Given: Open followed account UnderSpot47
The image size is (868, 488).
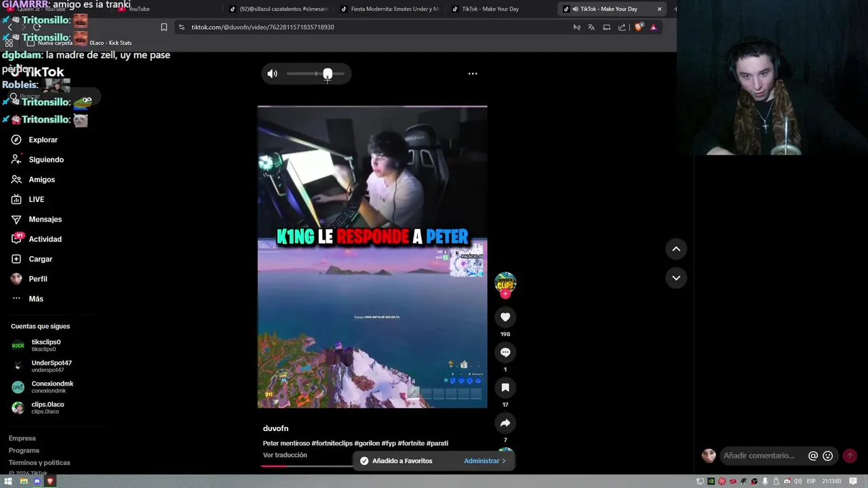Looking at the screenshot, I should [41, 366].
